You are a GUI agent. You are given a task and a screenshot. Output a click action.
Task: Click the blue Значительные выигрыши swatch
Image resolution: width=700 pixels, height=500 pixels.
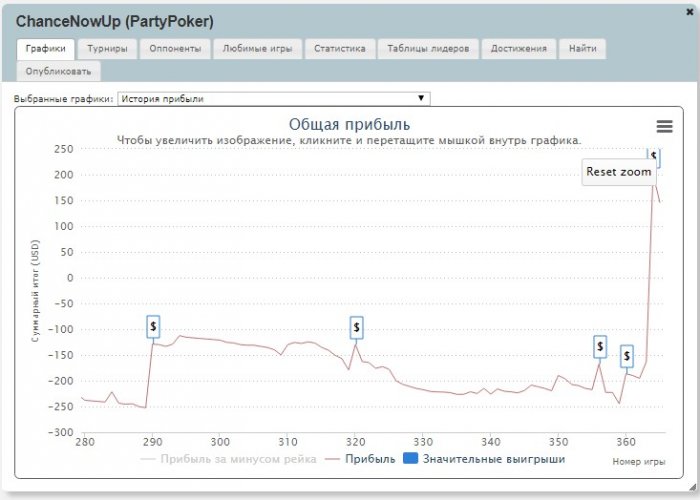tap(410, 458)
